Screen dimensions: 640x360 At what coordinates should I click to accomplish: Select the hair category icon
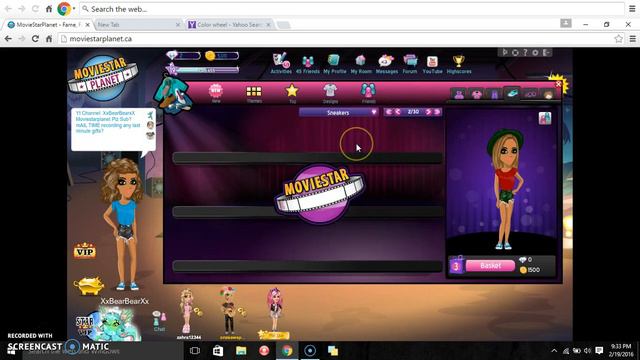point(548,95)
